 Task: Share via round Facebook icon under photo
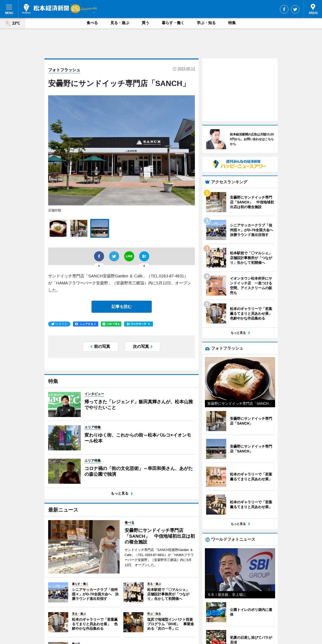coord(99,256)
